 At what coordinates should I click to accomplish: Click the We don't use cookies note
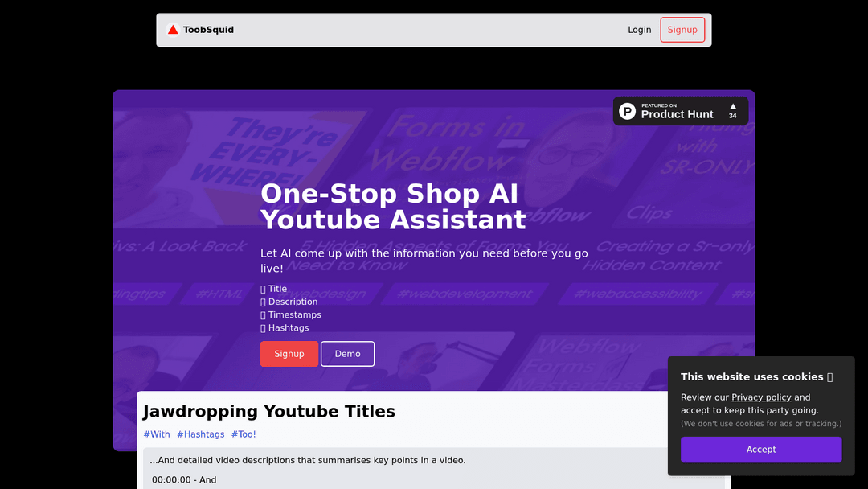coord(761,424)
